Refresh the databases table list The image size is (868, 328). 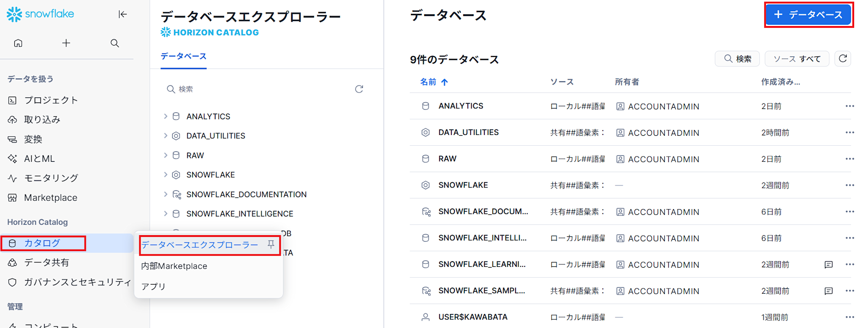pos(843,59)
